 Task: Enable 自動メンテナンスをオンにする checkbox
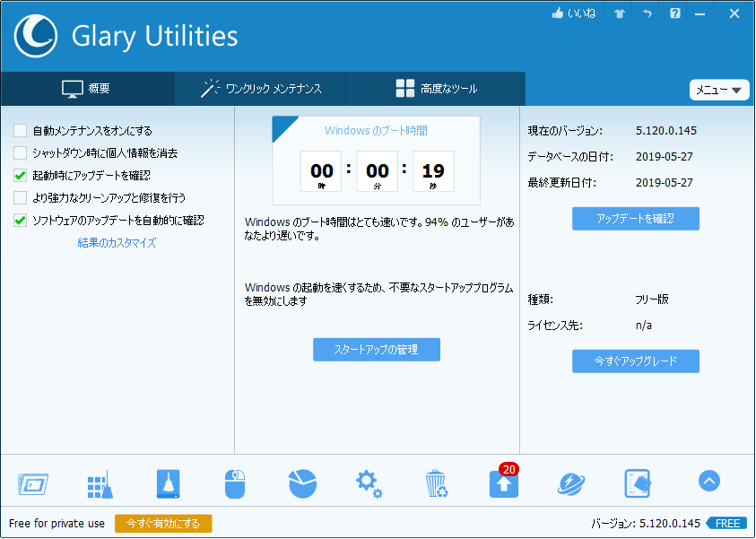coord(20,131)
